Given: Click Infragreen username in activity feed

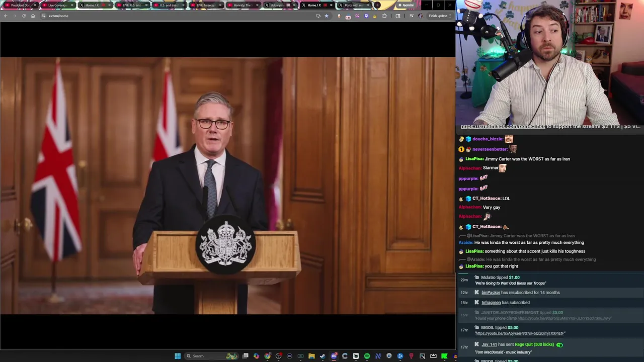Looking at the screenshot, I should coord(491,303).
